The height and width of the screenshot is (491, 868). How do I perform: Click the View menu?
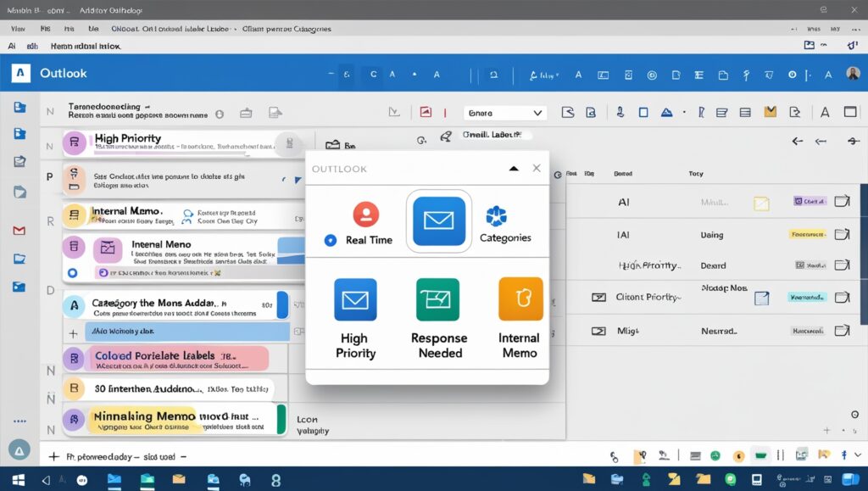18,28
